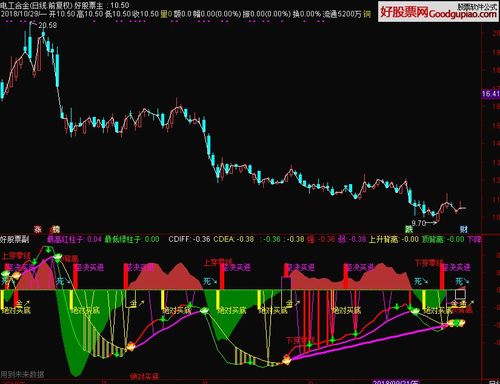Click the 最高红柱子 0.04 readout

coord(74,239)
